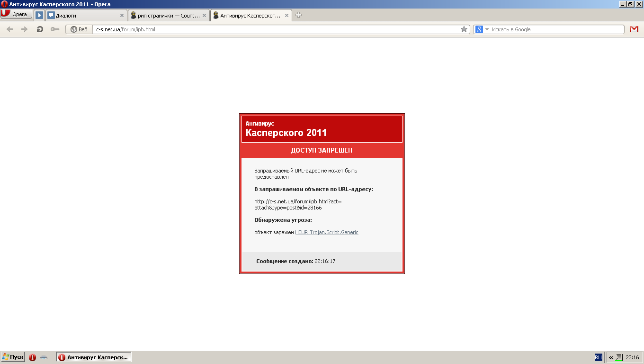Go back to the previous page
Viewport: 644px width, 364px height.
9,29
